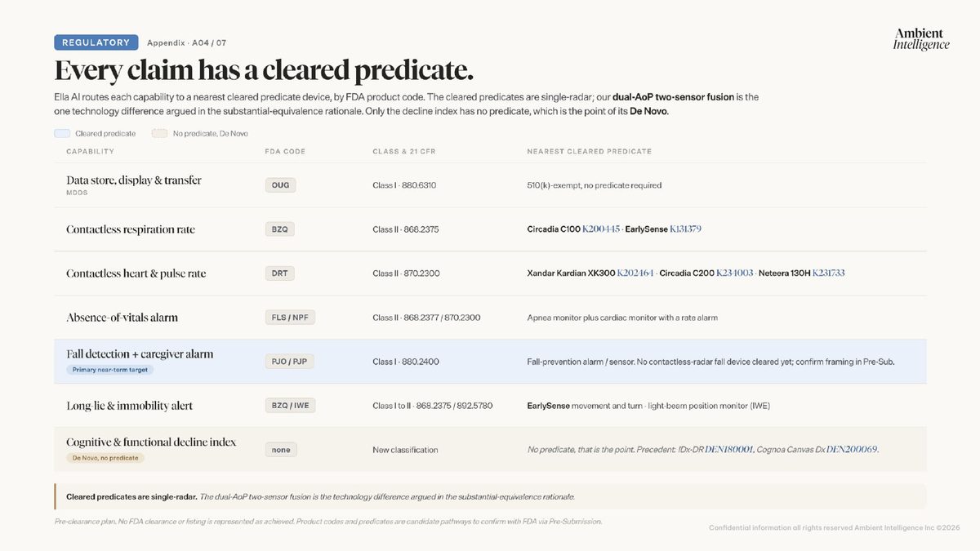Click the Primary near-term target badge

point(110,370)
